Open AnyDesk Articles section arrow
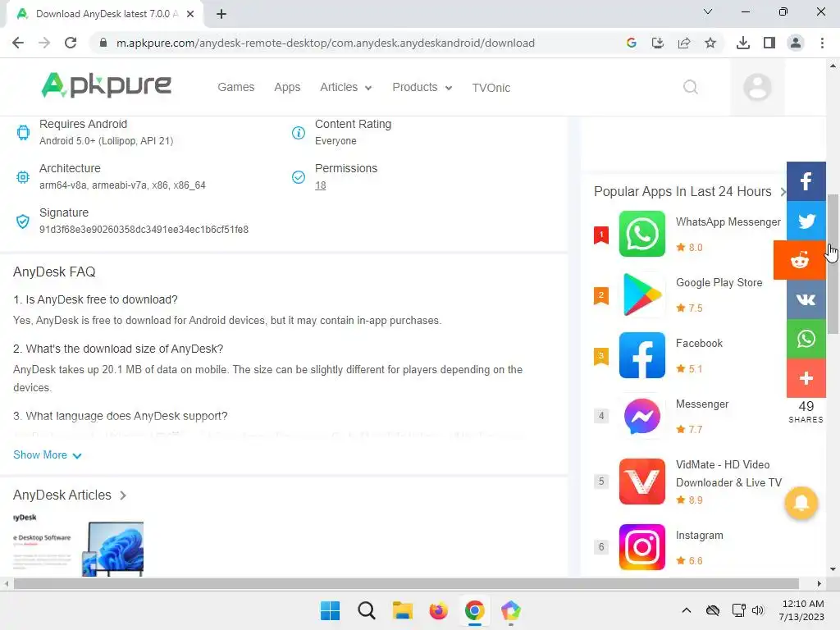Screen dimensions: 840x630 click(x=123, y=495)
